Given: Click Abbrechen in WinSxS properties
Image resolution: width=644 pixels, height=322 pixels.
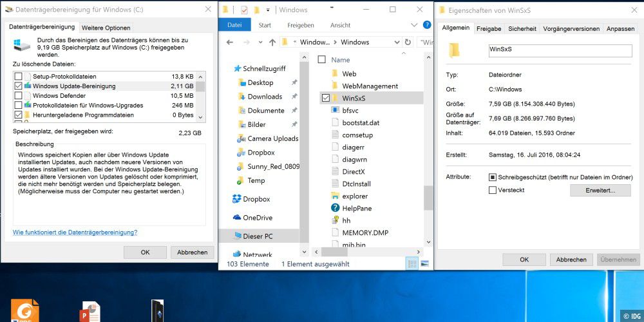Looking at the screenshot, I should (x=571, y=260).
